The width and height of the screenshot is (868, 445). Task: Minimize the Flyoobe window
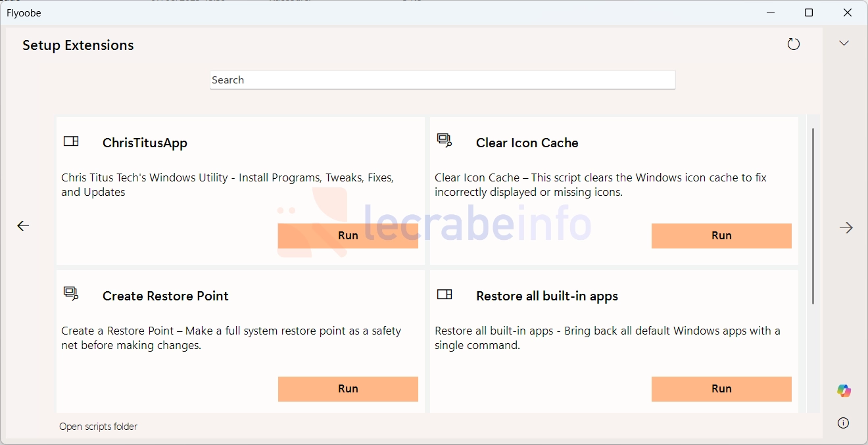[x=770, y=12]
